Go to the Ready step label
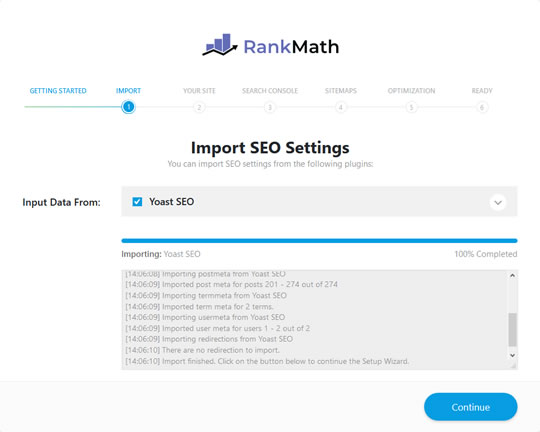This screenshot has height=432, width=540. [x=482, y=91]
